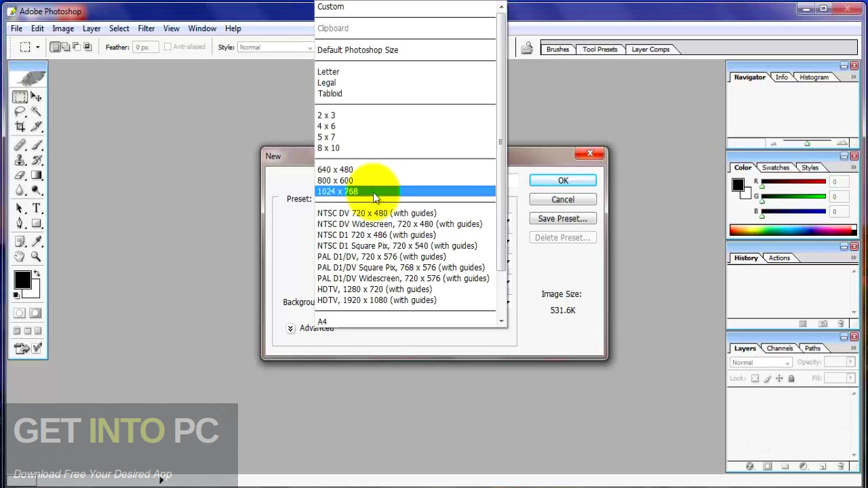This screenshot has height=488, width=868.
Task: Click Cancel in the New dialog
Action: [x=563, y=199]
